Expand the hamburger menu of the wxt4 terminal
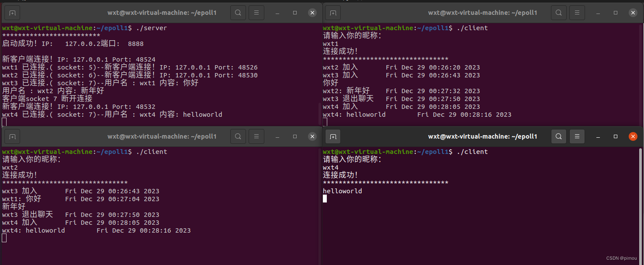644x265 pixels. click(x=577, y=136)
